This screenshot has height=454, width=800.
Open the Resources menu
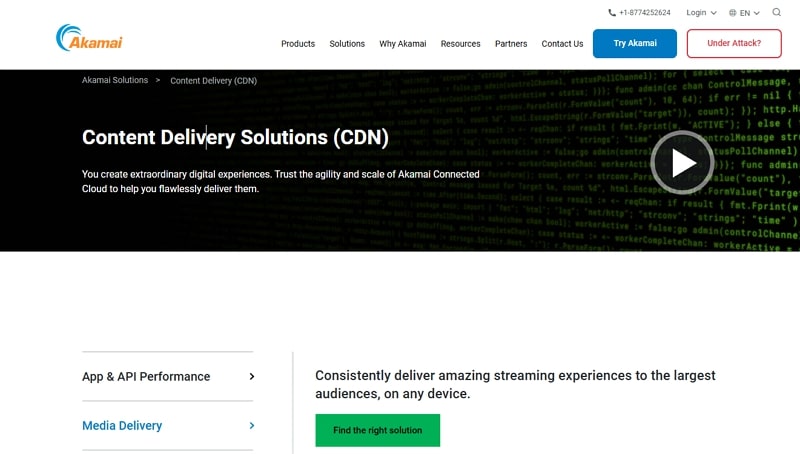point(460,44)
